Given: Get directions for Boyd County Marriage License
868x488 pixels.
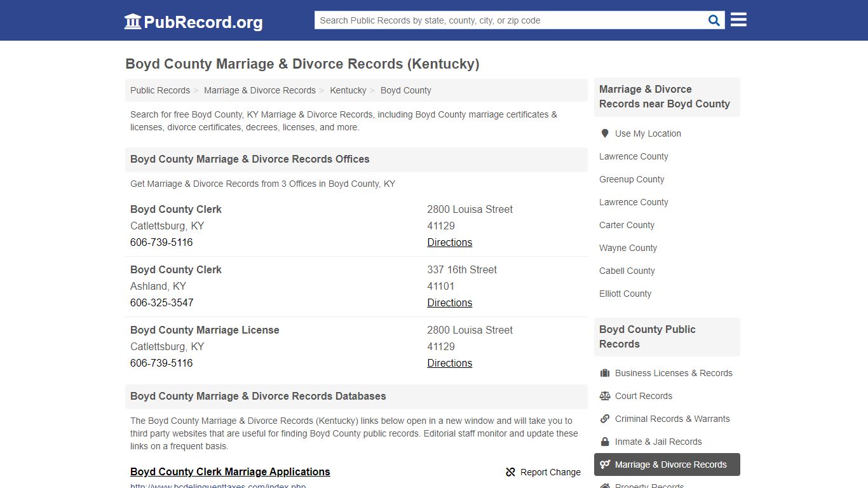Looking at the screenshot, I should 450,363.
